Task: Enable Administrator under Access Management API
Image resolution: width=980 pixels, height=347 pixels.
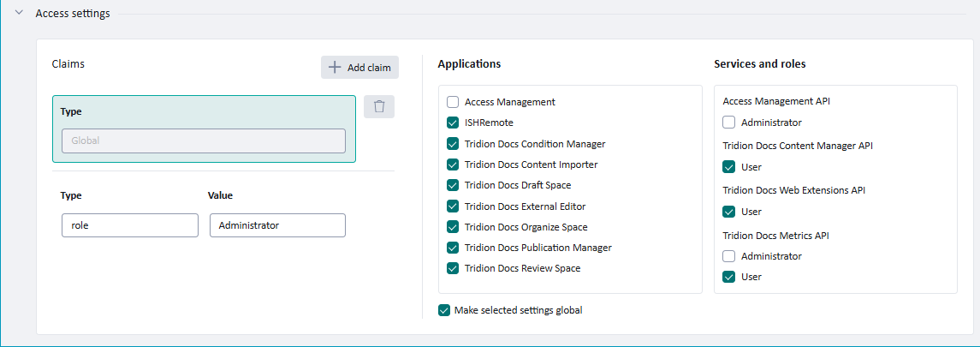Action: [728, 123]
